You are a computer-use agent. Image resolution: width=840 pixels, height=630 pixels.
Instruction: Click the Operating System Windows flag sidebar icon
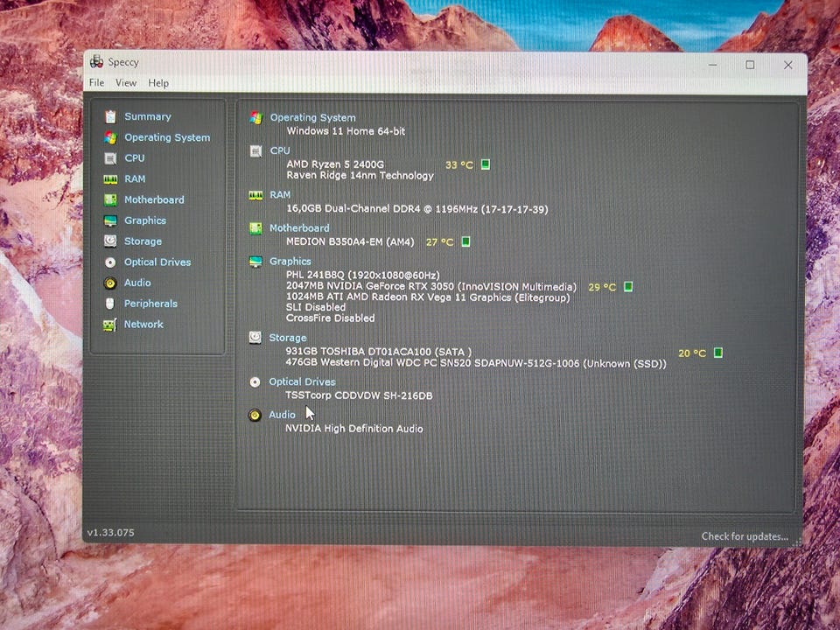pos(110,137)
